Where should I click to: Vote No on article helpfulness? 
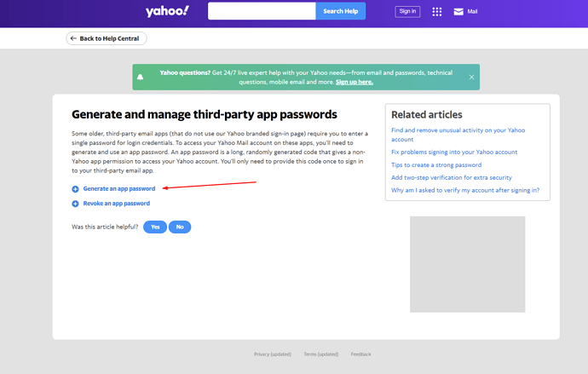180,227
